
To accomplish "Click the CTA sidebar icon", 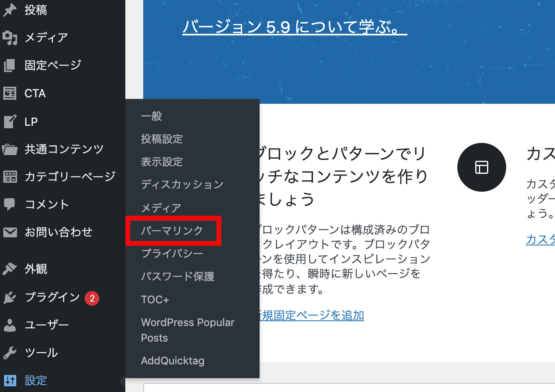I will 10,94.
